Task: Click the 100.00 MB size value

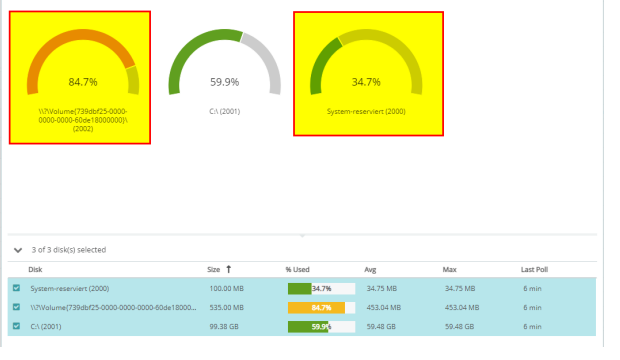Action: (x=227, y=288)
